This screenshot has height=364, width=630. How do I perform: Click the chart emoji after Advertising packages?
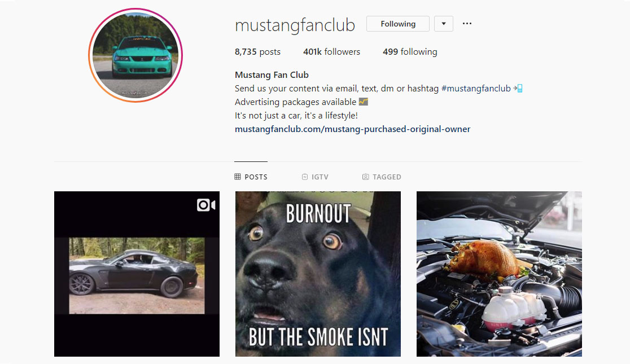click(x=363, y=102)
